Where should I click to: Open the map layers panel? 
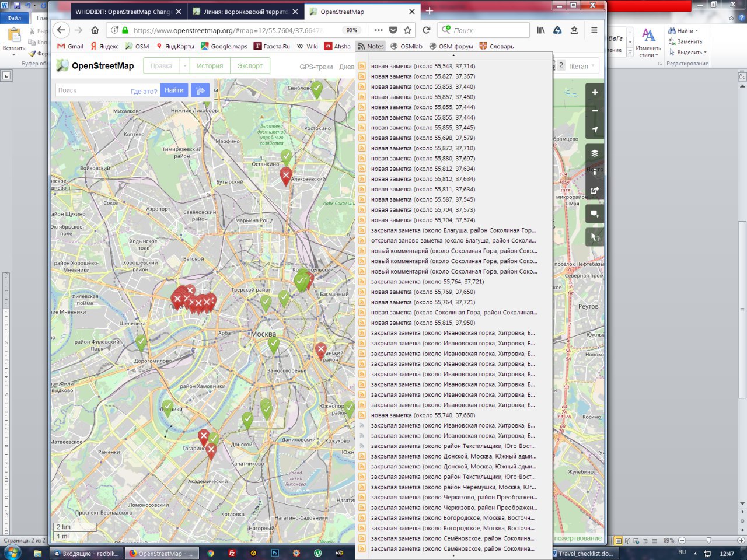pos(595,153)
